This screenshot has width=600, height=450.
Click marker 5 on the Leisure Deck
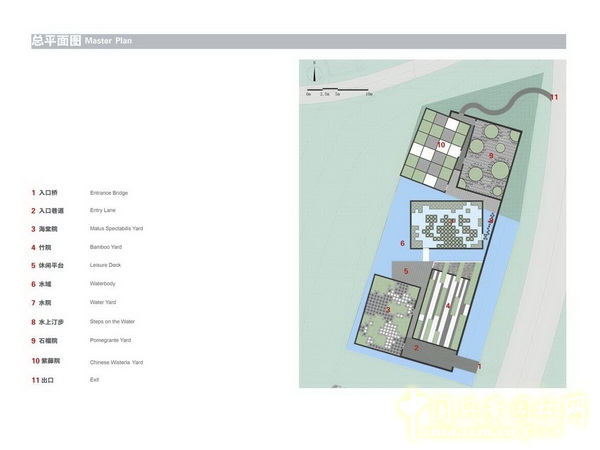(406, 271)
